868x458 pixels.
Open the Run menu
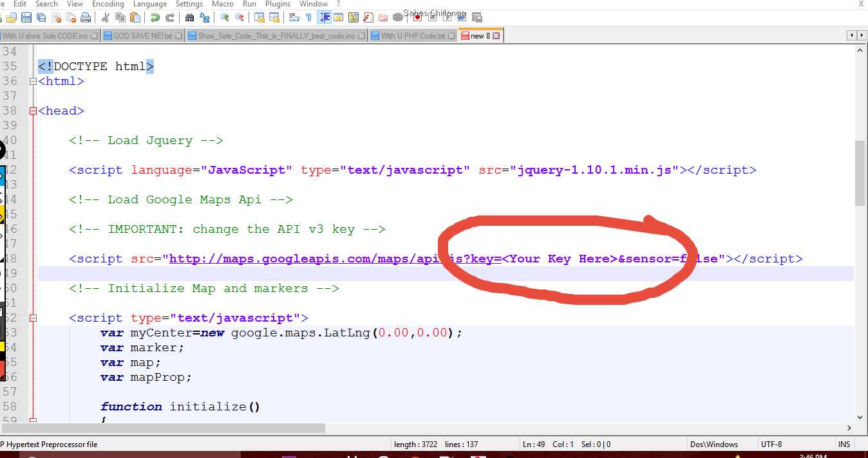coord(249,4)
